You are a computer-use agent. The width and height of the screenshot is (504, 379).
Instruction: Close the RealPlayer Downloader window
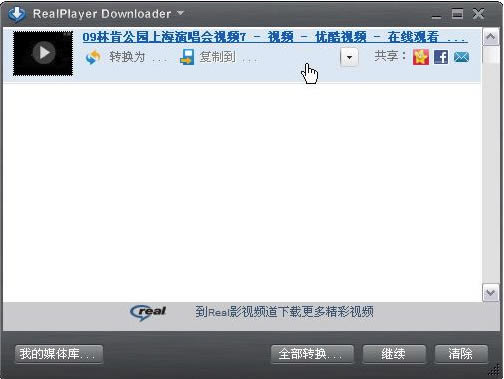click(x=478, y=14)
